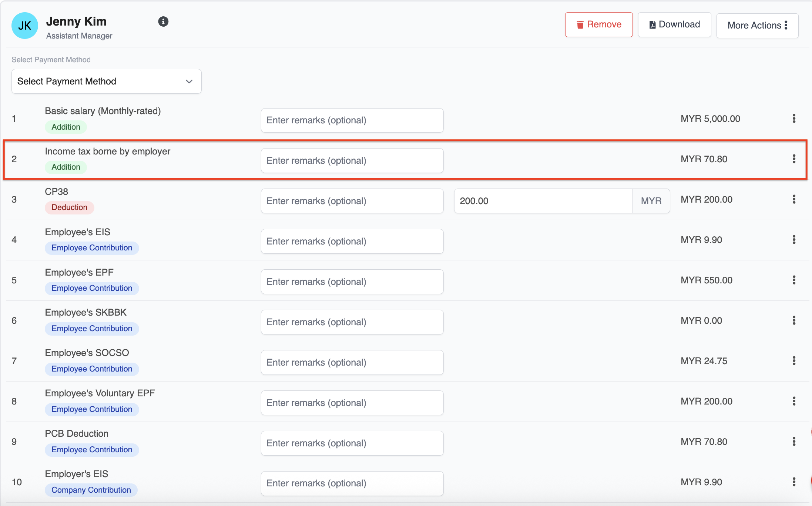
Task: Click the Jenny Kim employee name
Action: [x=76, y=21]
